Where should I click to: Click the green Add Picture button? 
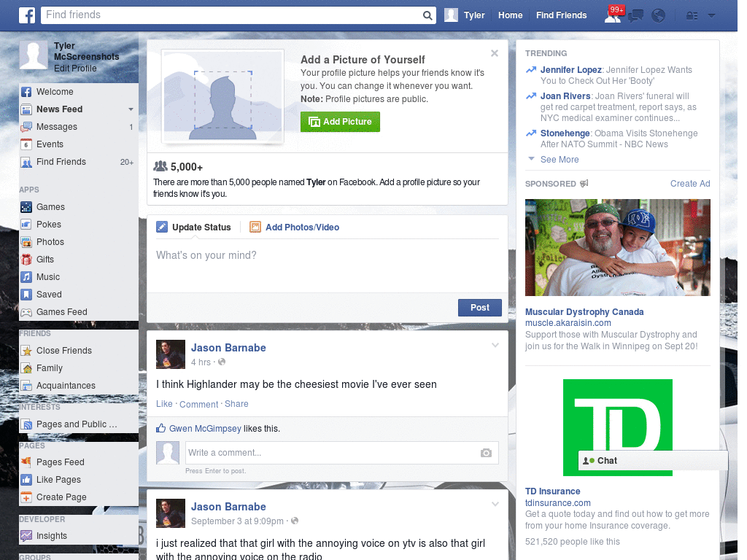point(340,122)
